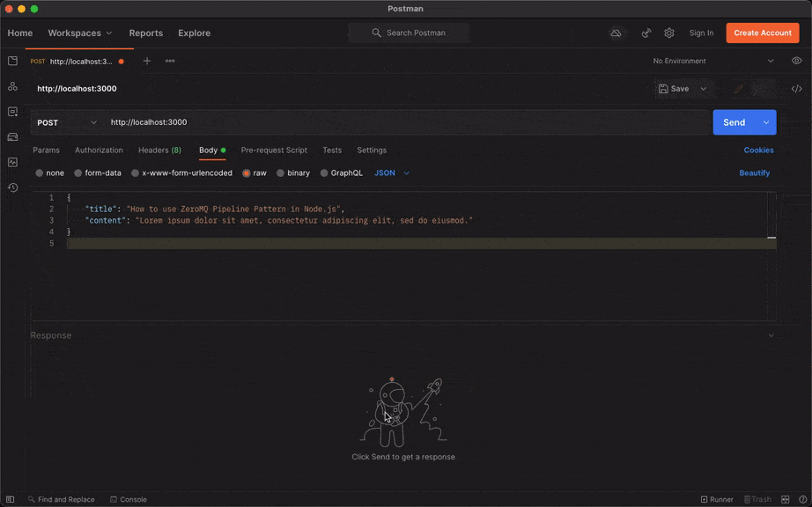Screen dimensions: 812x507
Task: Select the POST http://localhost:3... request tab
Action: (77, 61)
